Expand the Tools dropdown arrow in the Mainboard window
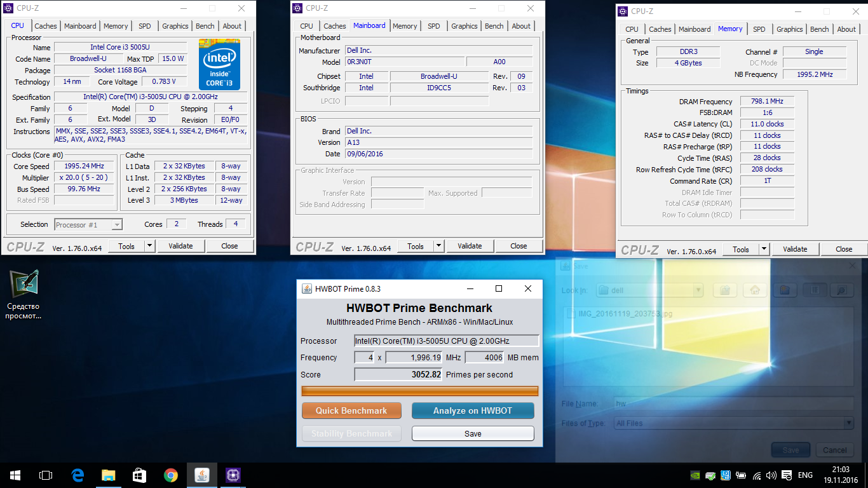 pyautogui.click(x=438, y=246)
